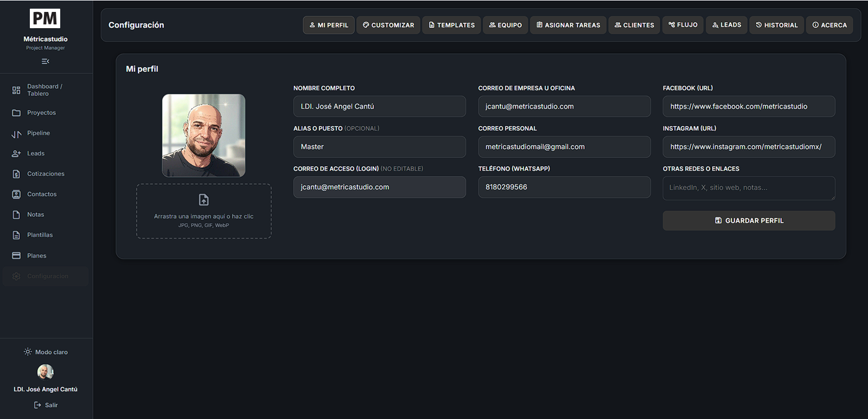868x419 pixels.
Task: Save with Guardar Perfil button
Action: click(x=749, y=221)
